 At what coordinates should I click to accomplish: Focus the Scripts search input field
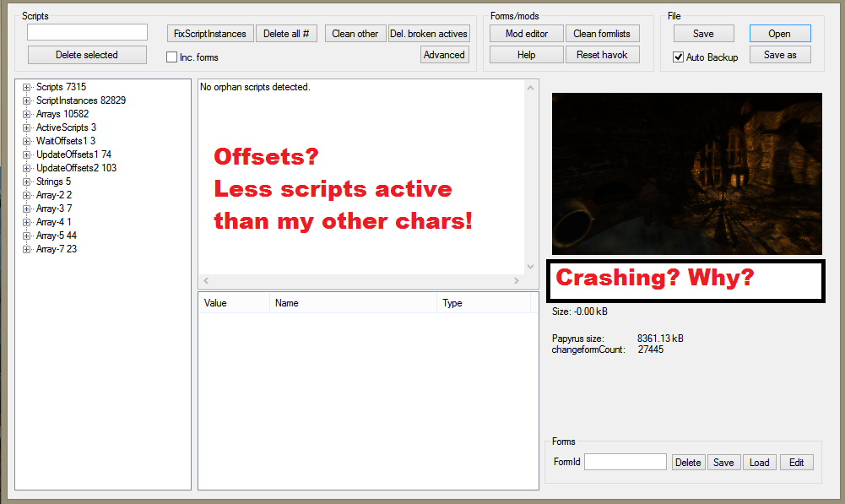click(x=87, y=32)
